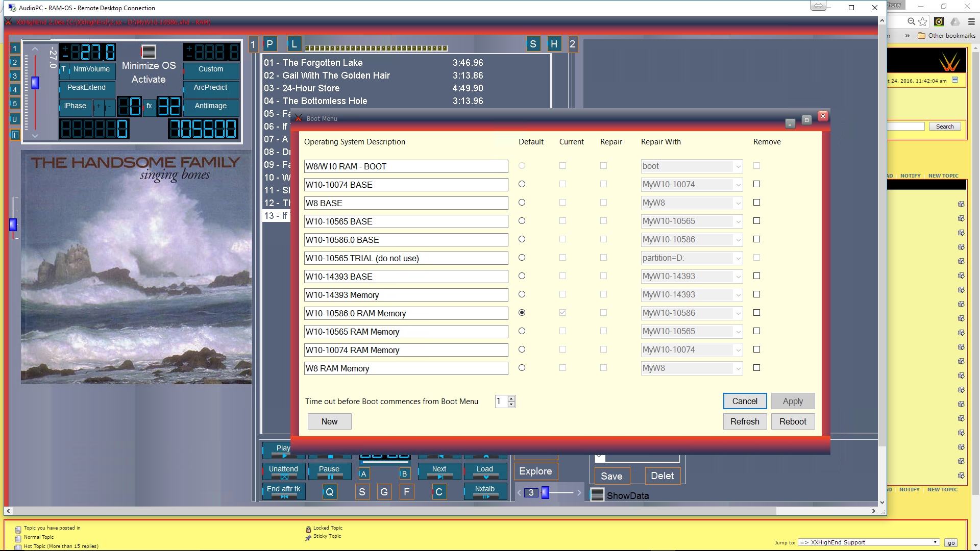Viewport: 980px width, 551px height.
Task: Open Repair With dropdown for W10-10565 RAM Memory
Action: coord(692,332)
